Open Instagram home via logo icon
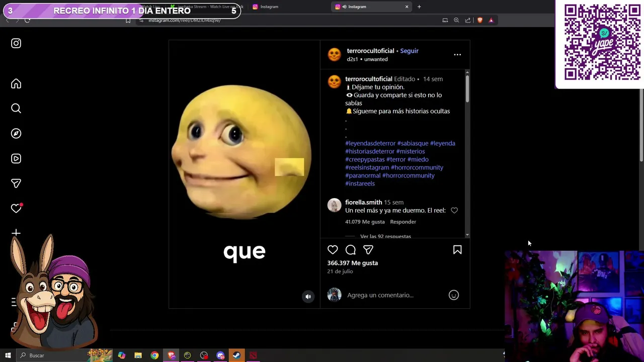Screen dimensions: 644x362 click(x=16, y=43)
